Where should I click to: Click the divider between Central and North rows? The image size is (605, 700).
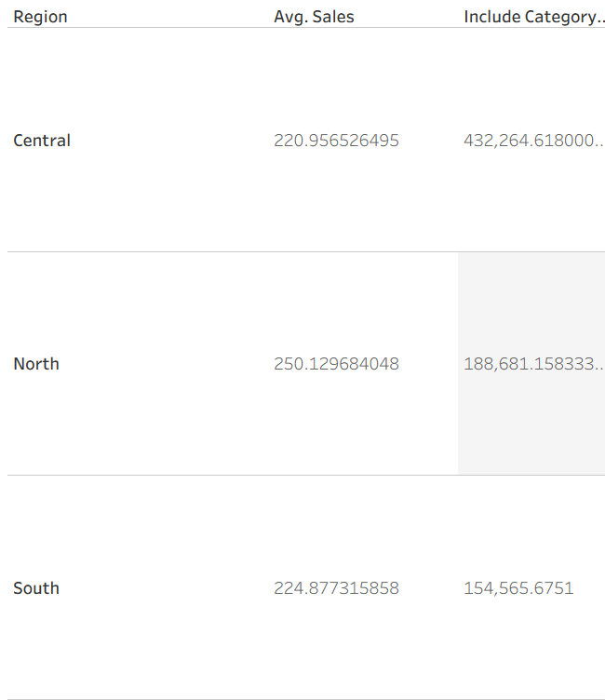tap(305, 251)
